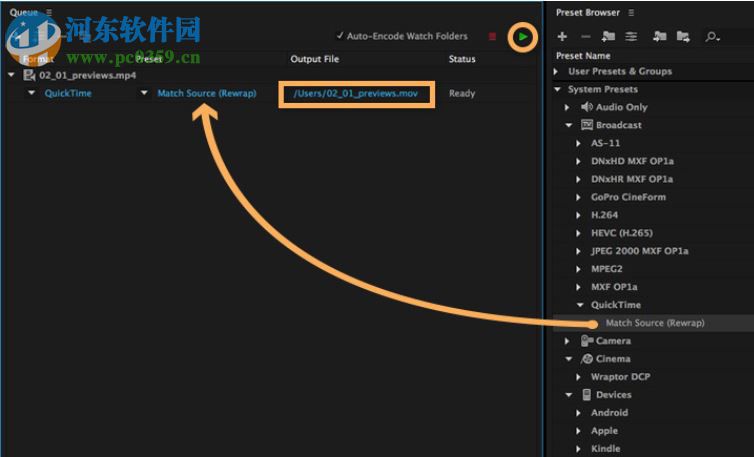Image resolution: width=754 pixels, height=457 pixels.
Task: Collapse the Devices group arrow
Action: pos(569,395)
